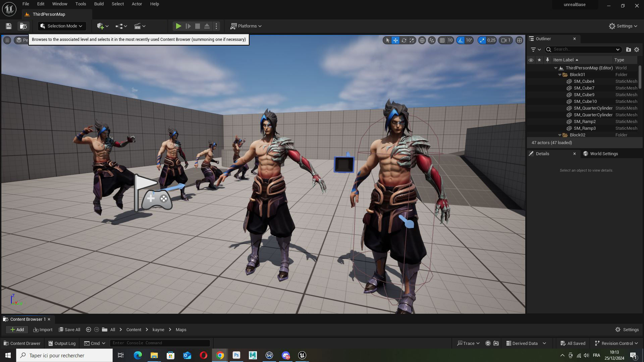Click the Skip Frame button in the toolbar

tap(188, 26)
